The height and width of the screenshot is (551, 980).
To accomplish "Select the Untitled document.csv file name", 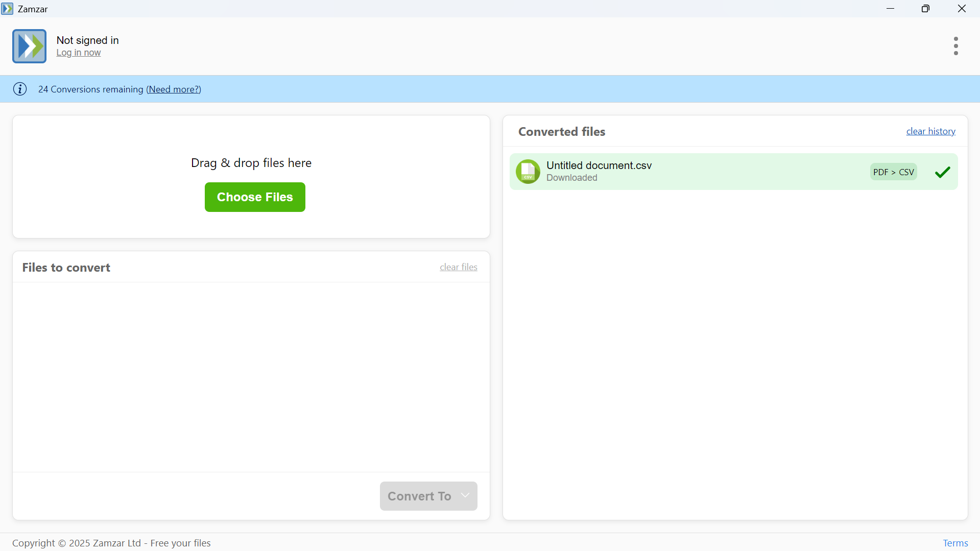I will coord(599,165).
